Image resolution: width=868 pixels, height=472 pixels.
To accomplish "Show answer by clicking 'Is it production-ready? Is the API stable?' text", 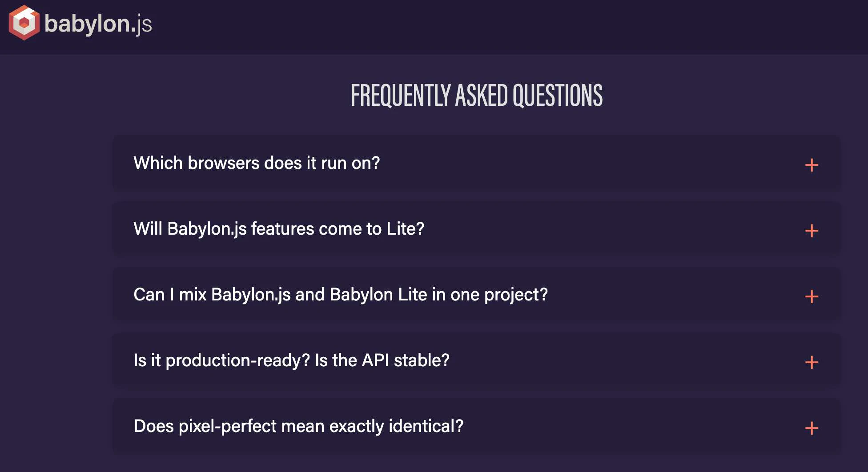I will point(291,360).
